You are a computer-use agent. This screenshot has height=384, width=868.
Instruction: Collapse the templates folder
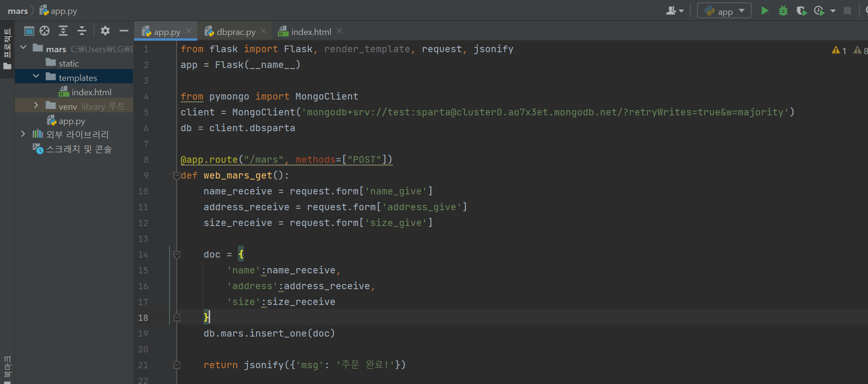36,77
